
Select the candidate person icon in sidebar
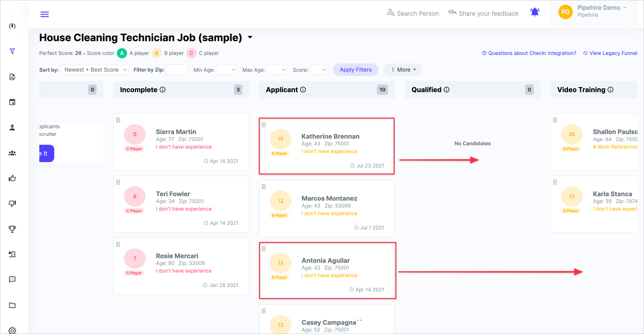click(x=12, y=127)
